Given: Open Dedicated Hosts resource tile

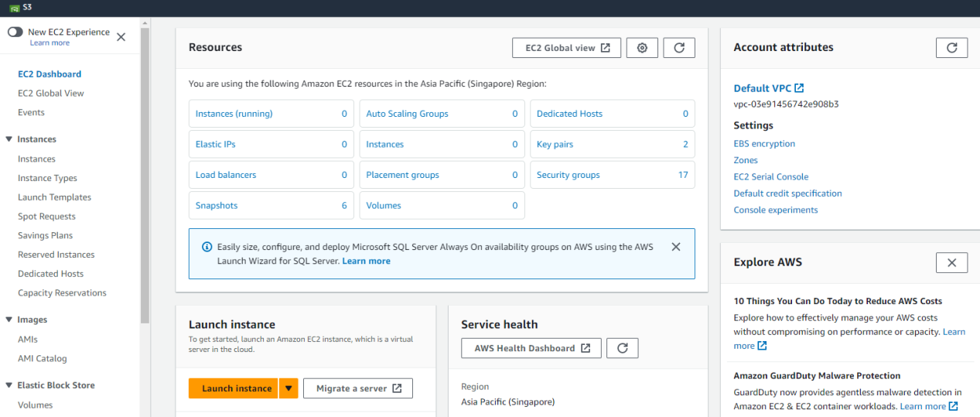Looking at the screenshot, I should (613, 114).
